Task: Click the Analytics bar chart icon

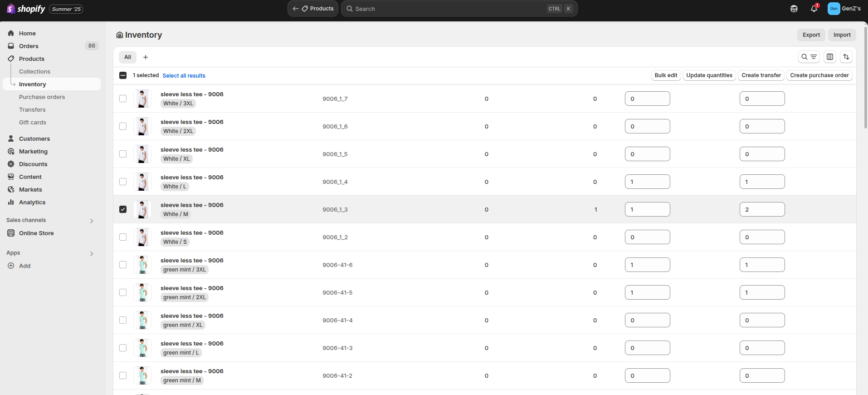Action: click(11, 202)
